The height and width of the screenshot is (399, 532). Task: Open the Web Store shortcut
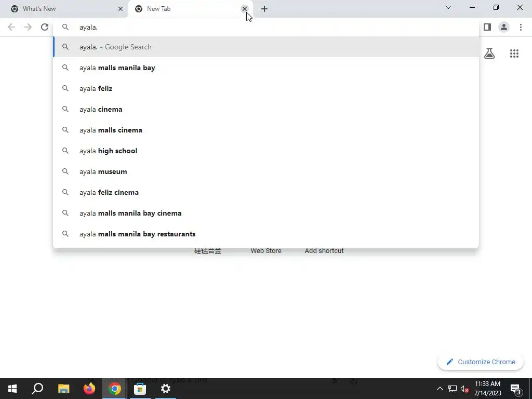tap(266, 251)
